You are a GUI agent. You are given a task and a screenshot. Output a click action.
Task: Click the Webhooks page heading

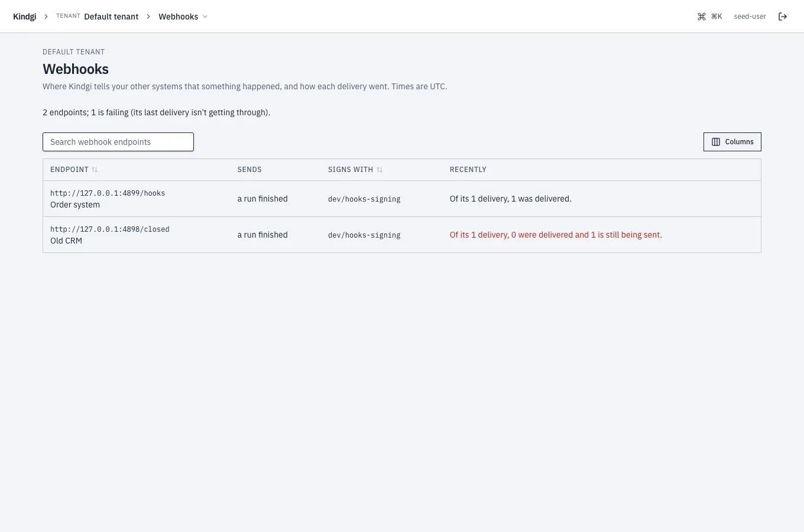(76, 69)
